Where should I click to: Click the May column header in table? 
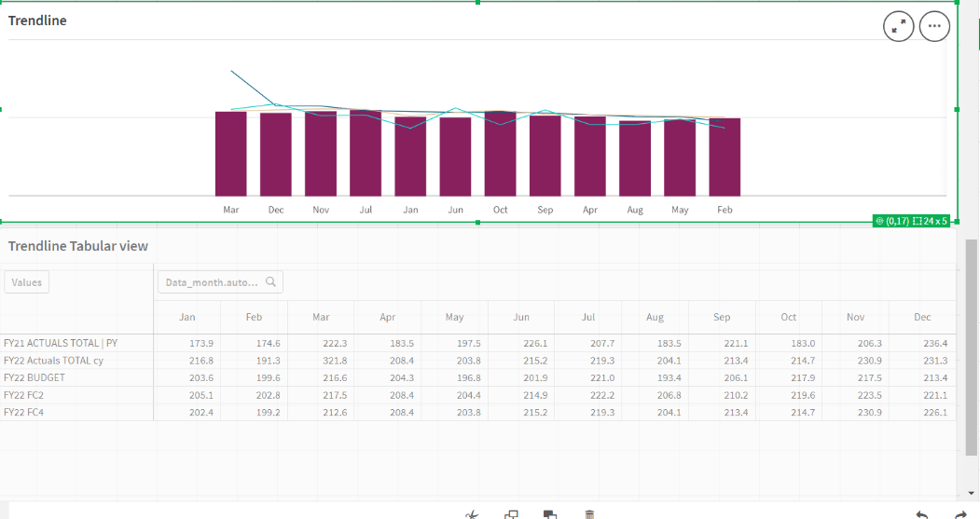[454, 317]
